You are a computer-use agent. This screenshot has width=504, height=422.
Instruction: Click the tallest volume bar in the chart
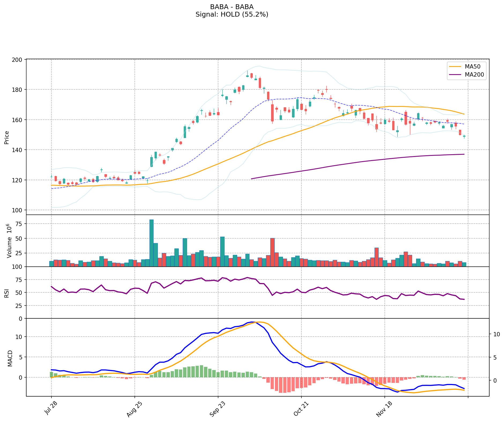(x=151, y=243)
